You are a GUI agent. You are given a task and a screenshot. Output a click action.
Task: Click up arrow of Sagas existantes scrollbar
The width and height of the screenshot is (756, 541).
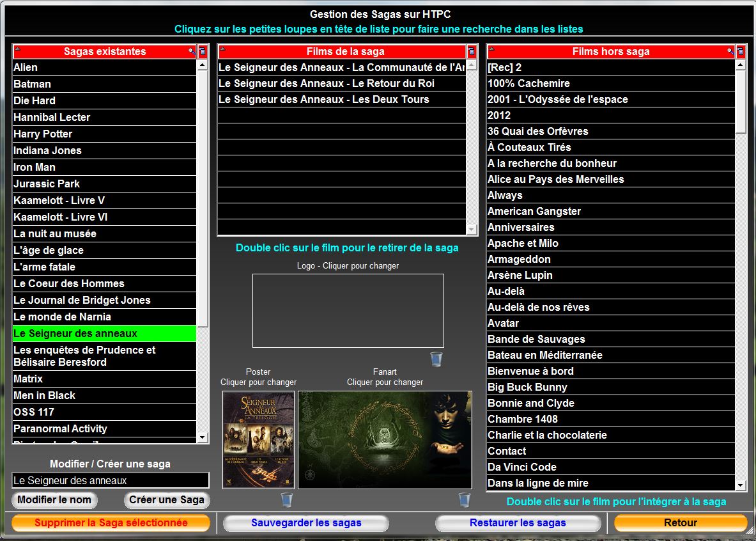click(x=203, y=65)
